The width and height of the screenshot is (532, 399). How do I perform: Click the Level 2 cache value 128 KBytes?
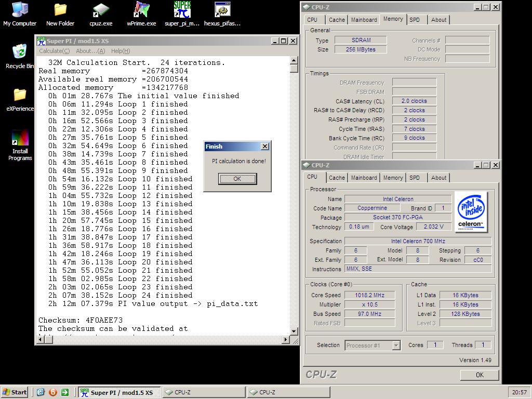click(465, 314)
